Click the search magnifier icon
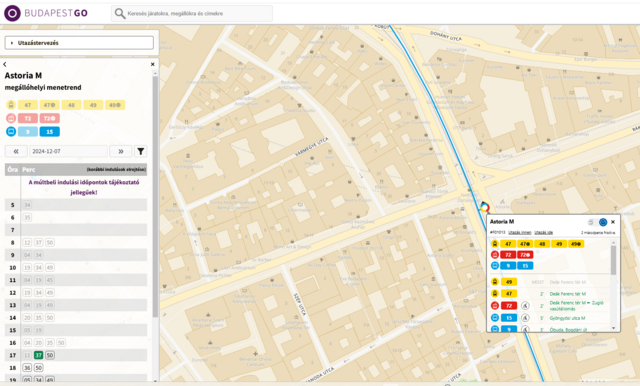Image resolution: width=640 pixels, height=386 pixels. (120, 13)
